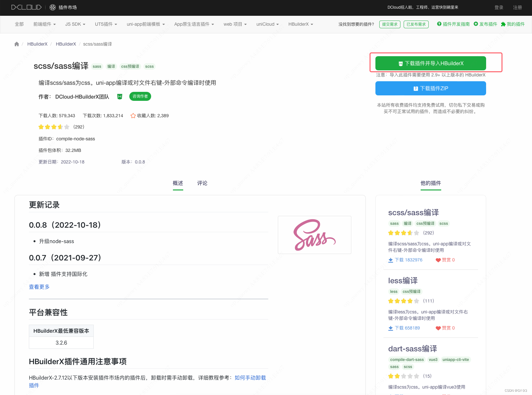The height and width of the screenshot is (395, 532).
Task: Switch to the 概述 tab
Action: (x=178, y=183)
